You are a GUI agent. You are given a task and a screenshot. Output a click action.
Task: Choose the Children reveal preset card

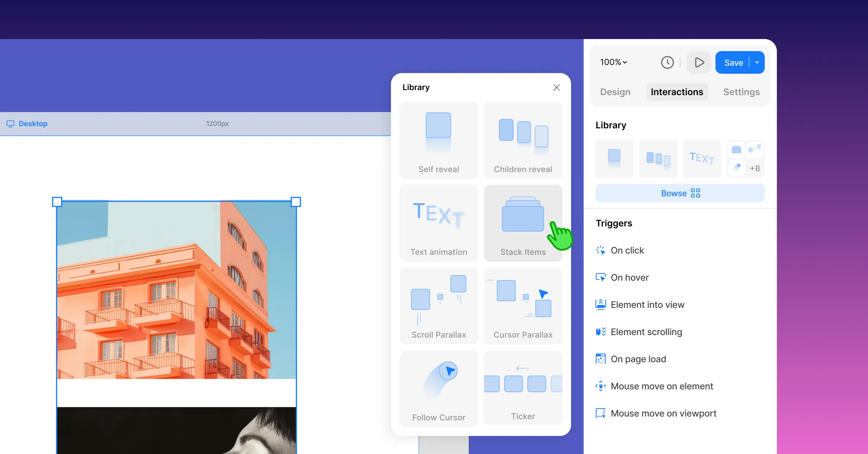coord(523,141)
